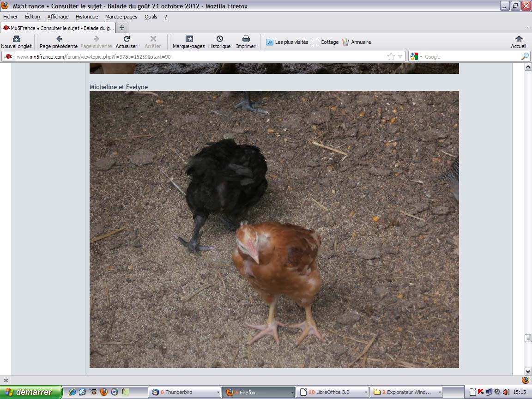532x399 pixels.
Task: Open the ? help menu
Action: (166, 17)
